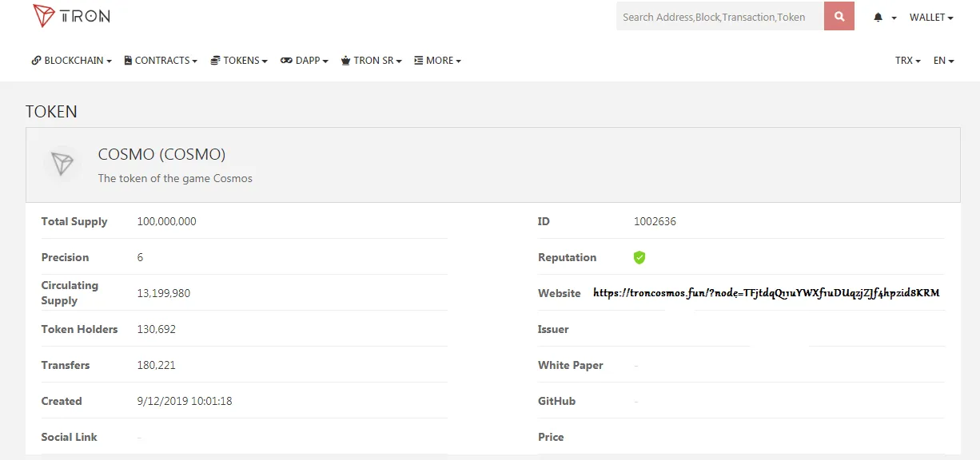Screen dimensions: 980x460
Task: Click the Blockchain chain-link icon
Action: click(x=36, y=61)
